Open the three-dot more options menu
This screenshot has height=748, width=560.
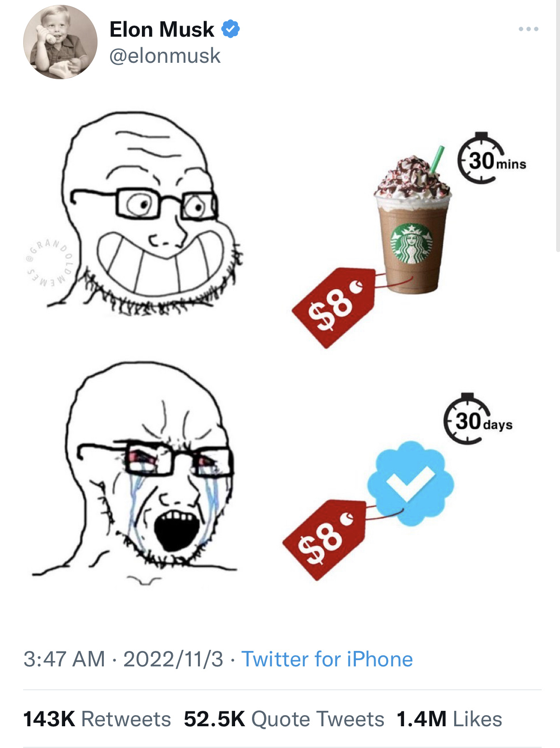[x=529, y=29]
